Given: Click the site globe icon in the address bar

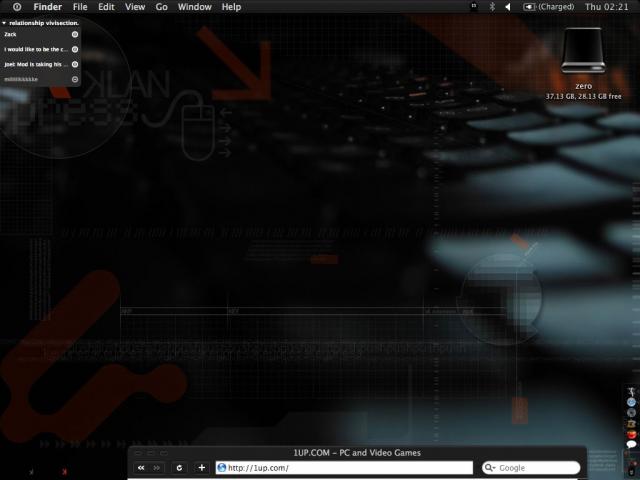Looking at the screenshot, I should pos(222,468).
